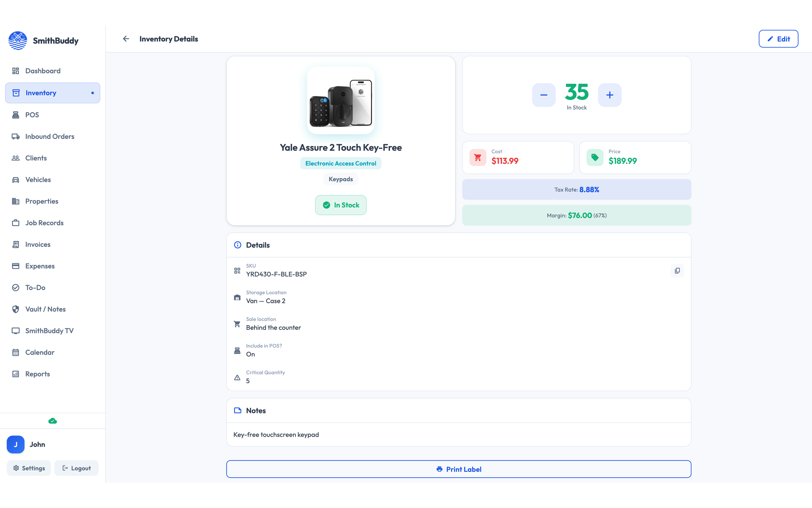Screen dimensions: 812x508
Task: Click the $113.99 cost value
Action: (x=505, y=161)
